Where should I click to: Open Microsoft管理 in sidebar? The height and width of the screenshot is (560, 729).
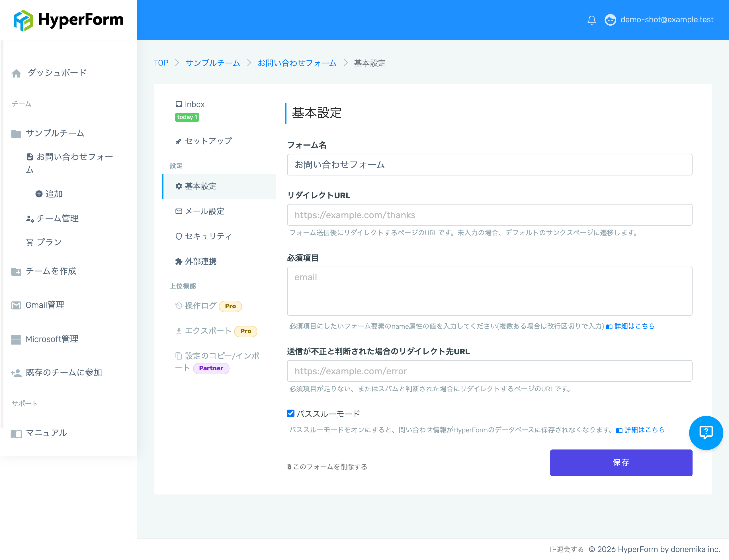(x=52, y=339)
